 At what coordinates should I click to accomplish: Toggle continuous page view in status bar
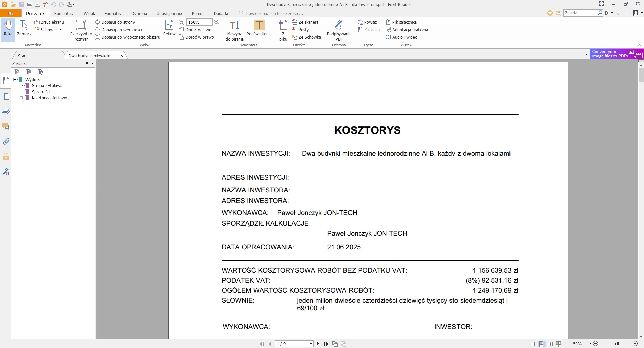point(541,344)
